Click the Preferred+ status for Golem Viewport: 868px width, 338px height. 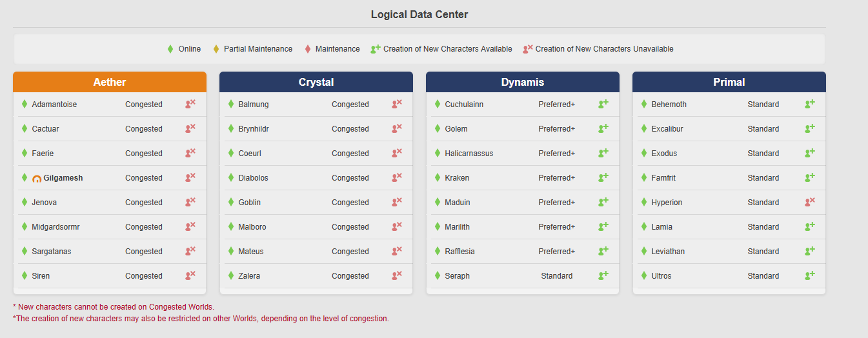tap(557, 129)
